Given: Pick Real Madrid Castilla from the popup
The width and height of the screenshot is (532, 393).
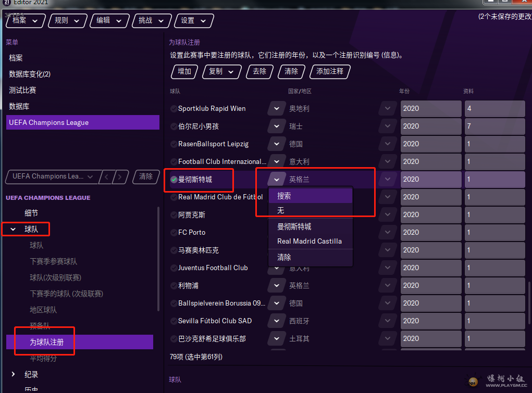Looking at the screenshot, I should [x=311, y=241].
